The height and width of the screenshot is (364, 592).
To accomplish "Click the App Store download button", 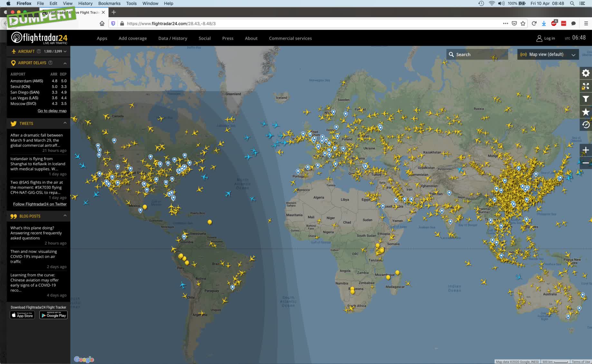I will coord(22,315).
